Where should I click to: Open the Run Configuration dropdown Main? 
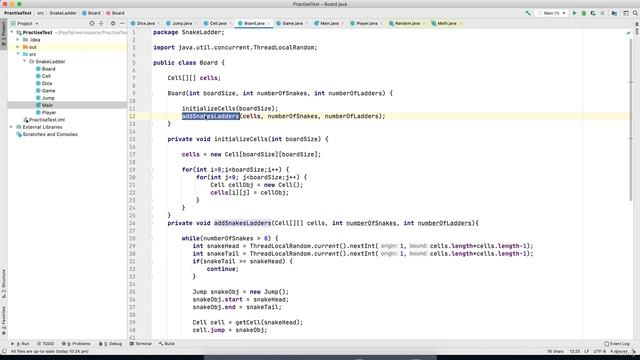pyautogui.click(x=553, y=13)
